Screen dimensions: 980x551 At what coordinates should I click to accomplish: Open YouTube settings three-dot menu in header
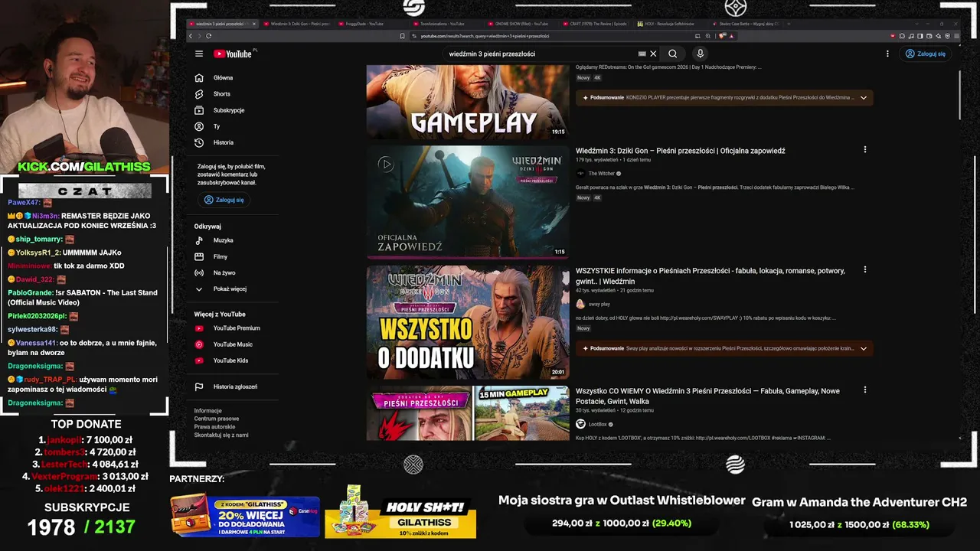tap(887, 54)
